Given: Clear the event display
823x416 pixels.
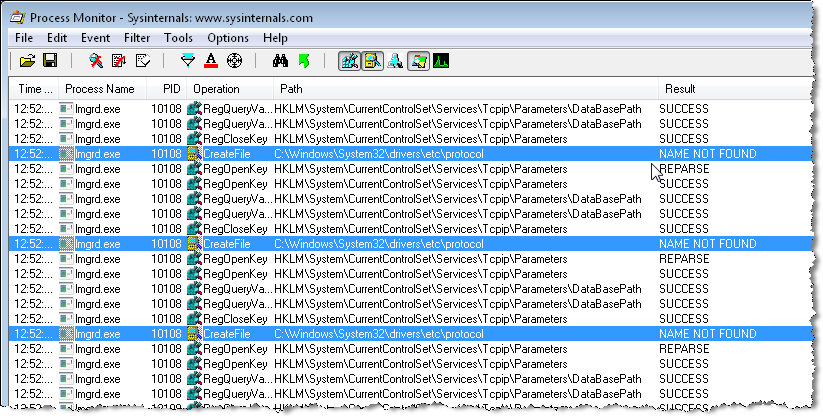Looking at the screenshot, I should 141,61.
